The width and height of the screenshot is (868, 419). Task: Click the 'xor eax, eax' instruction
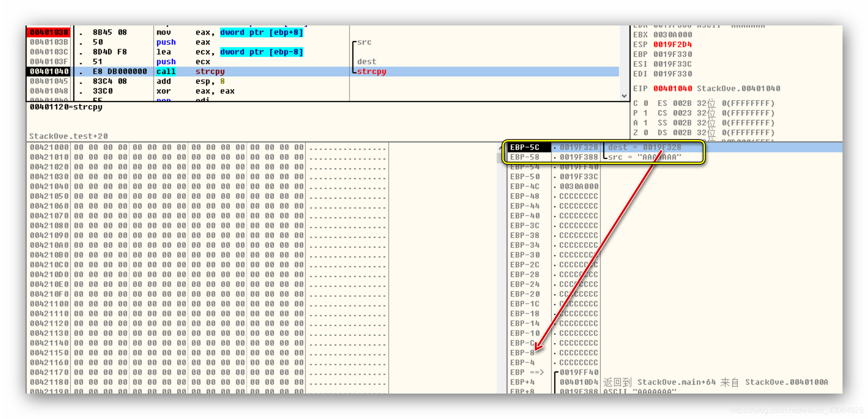click(x=195, y=91)
